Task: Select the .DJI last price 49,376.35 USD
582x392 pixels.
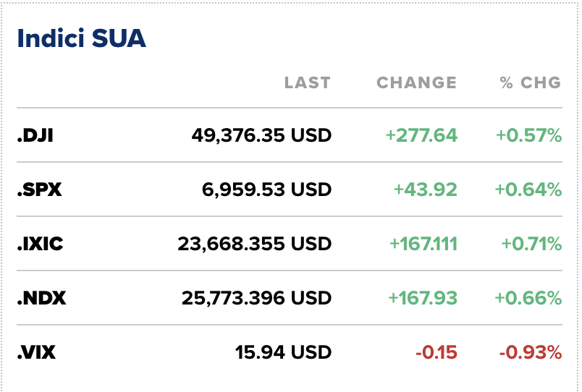Action: (x=261, y=135)
